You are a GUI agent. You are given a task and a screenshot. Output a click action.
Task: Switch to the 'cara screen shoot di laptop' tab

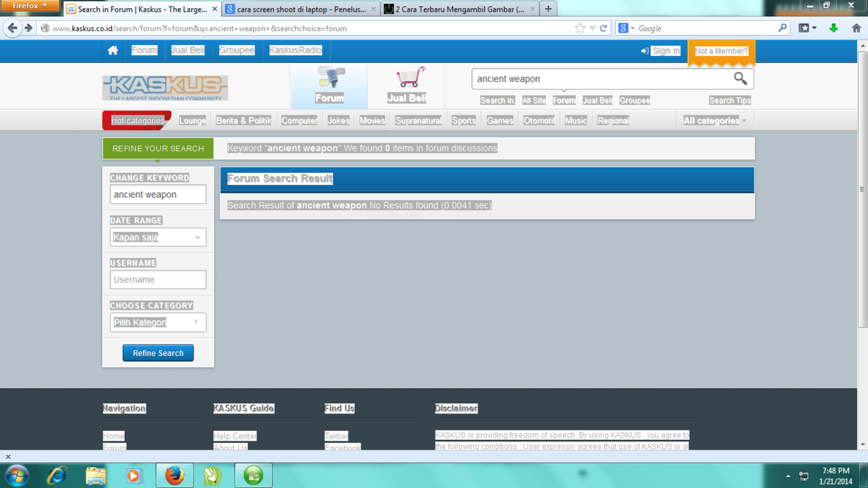300,9
